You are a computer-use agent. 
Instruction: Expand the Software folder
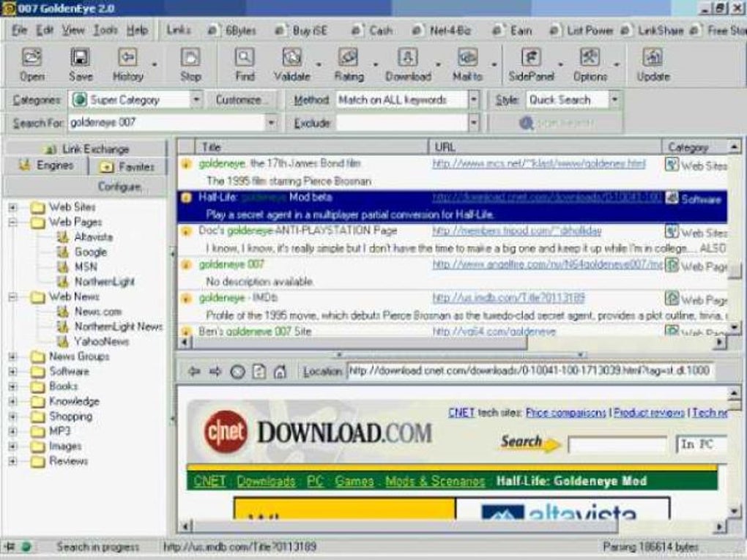(13, 371)
